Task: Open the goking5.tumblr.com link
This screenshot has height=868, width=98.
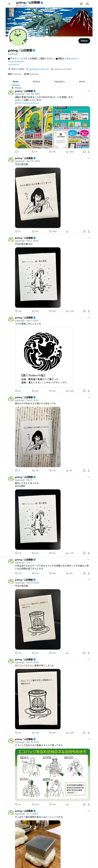Action: click(x=39, y=69)
